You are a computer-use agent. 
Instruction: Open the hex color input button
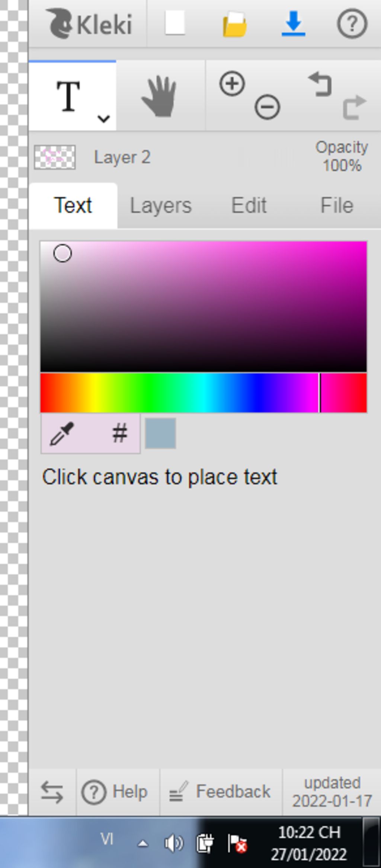(119, 434)
